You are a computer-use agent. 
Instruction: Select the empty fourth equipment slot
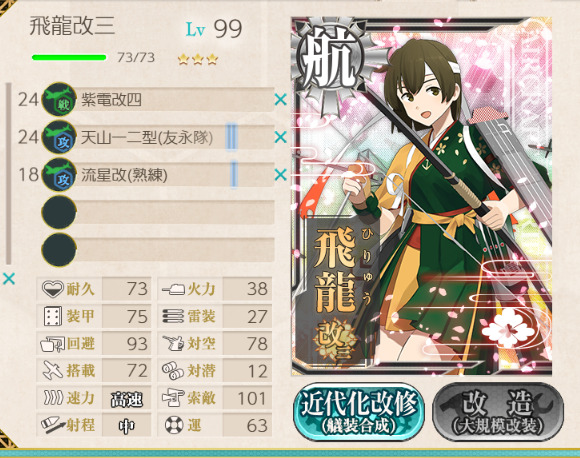158,212
